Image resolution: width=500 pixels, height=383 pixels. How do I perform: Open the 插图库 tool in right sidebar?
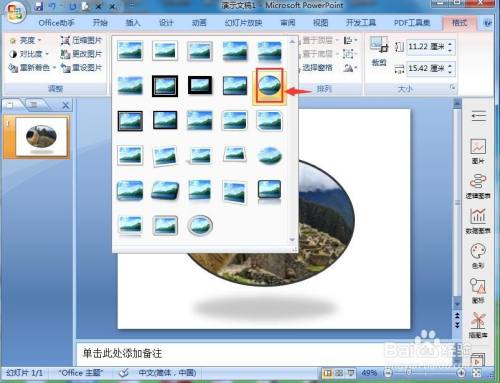click(478, 325)
